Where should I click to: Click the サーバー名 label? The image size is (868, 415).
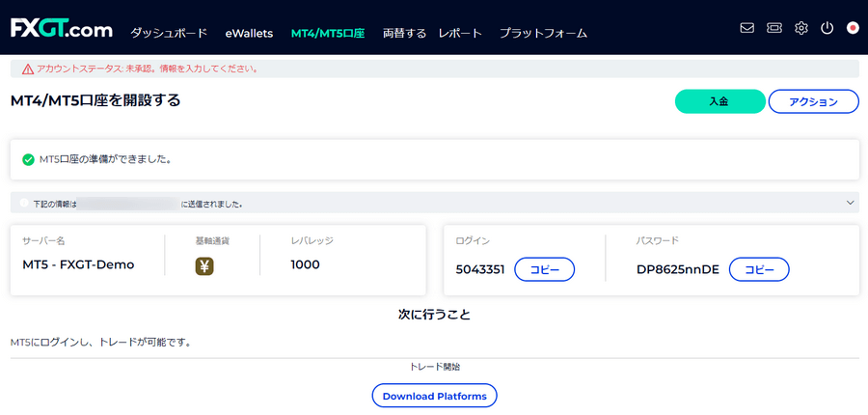pos(43,241)
